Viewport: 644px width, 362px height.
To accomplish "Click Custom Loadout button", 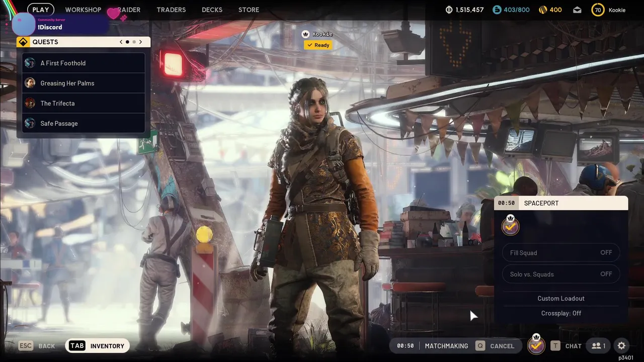I will coord(561,298).
